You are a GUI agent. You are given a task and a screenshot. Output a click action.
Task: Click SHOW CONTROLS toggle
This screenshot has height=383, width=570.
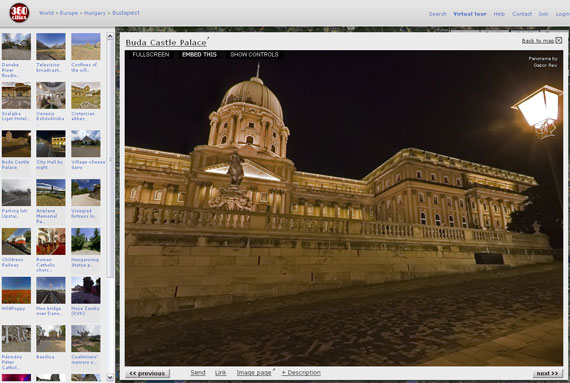tap(254, 55)
